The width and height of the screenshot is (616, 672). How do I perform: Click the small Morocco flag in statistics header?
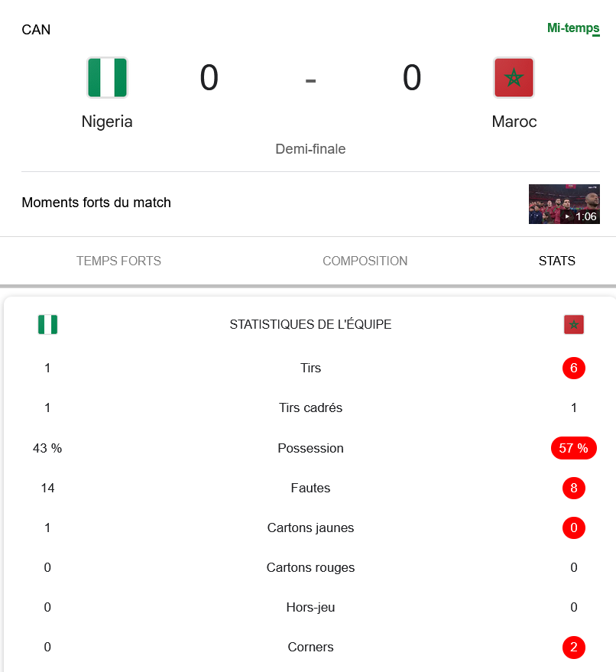[573, 324]
